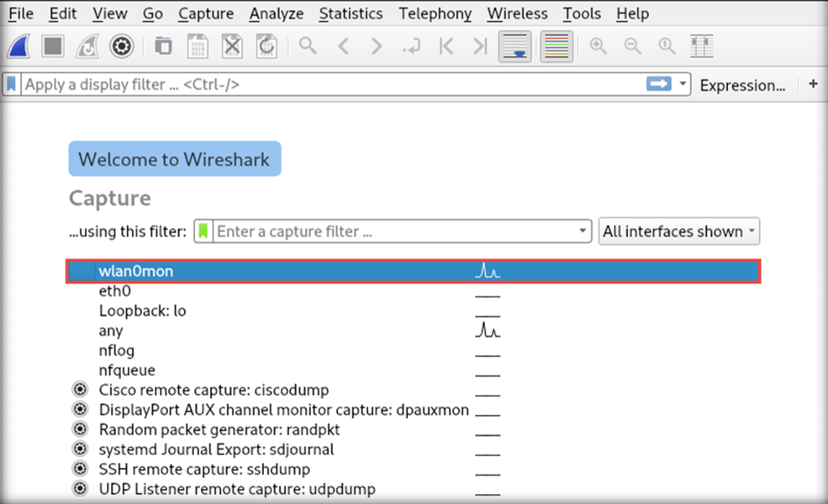
Task: Click the stop capture square icon
Action: [x=53, y=46]
